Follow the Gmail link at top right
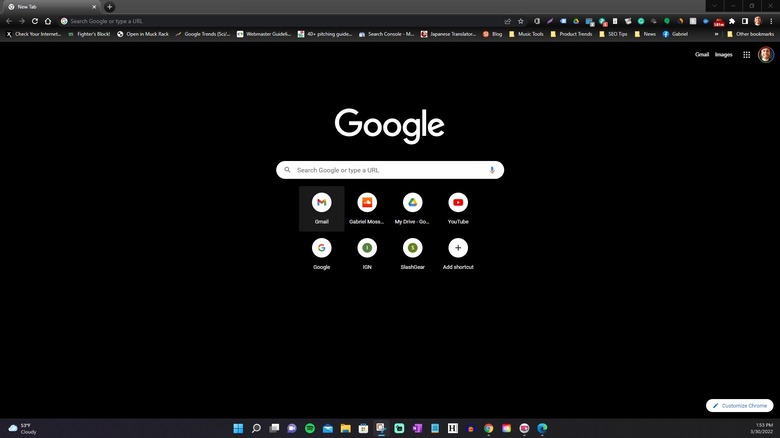The width and height of the screenshot is (780, 438). [701, 55]
